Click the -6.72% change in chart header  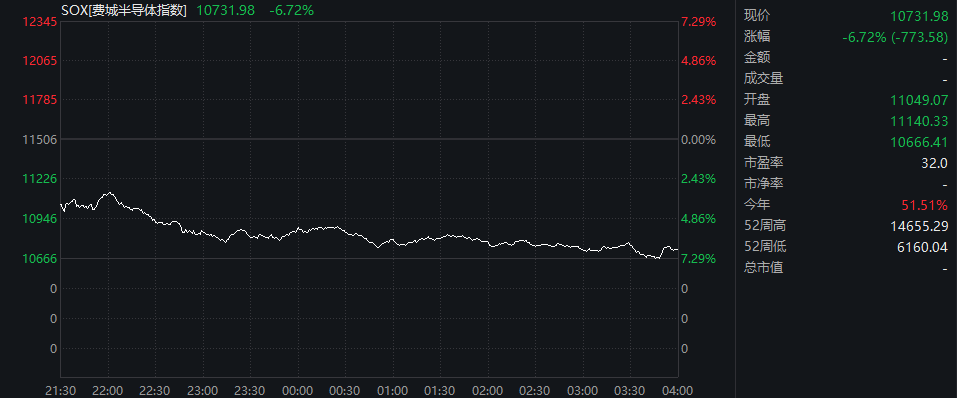(x=292, y=10)
